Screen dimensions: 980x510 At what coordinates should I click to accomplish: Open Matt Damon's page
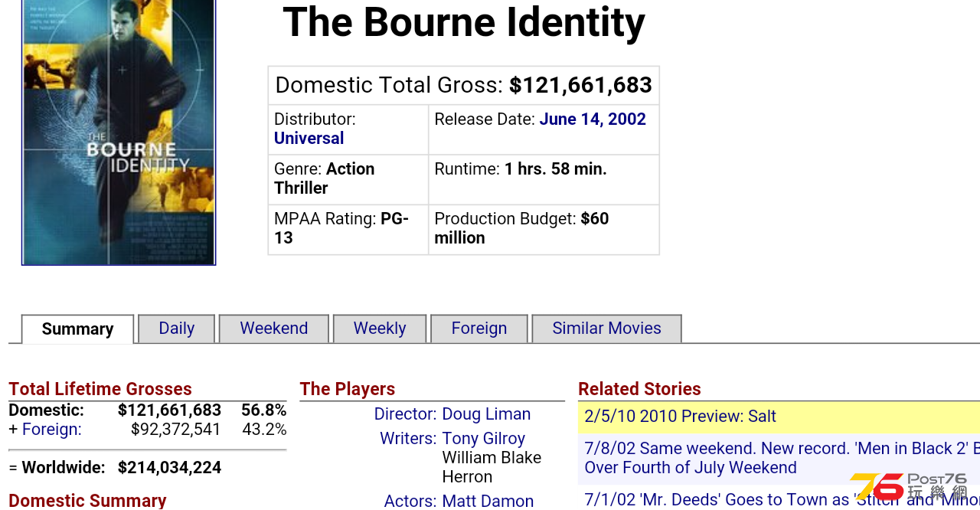(x=488, y=501)
